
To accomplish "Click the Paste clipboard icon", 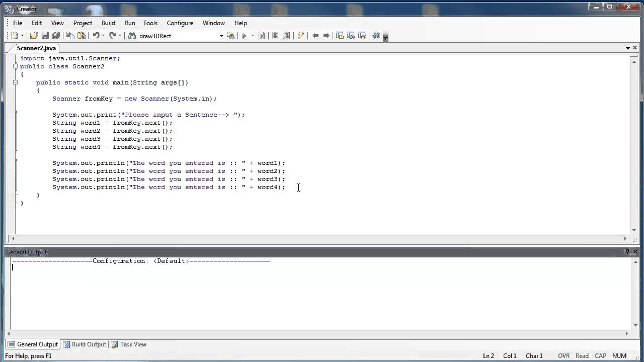I will click(x=82, y=36).
